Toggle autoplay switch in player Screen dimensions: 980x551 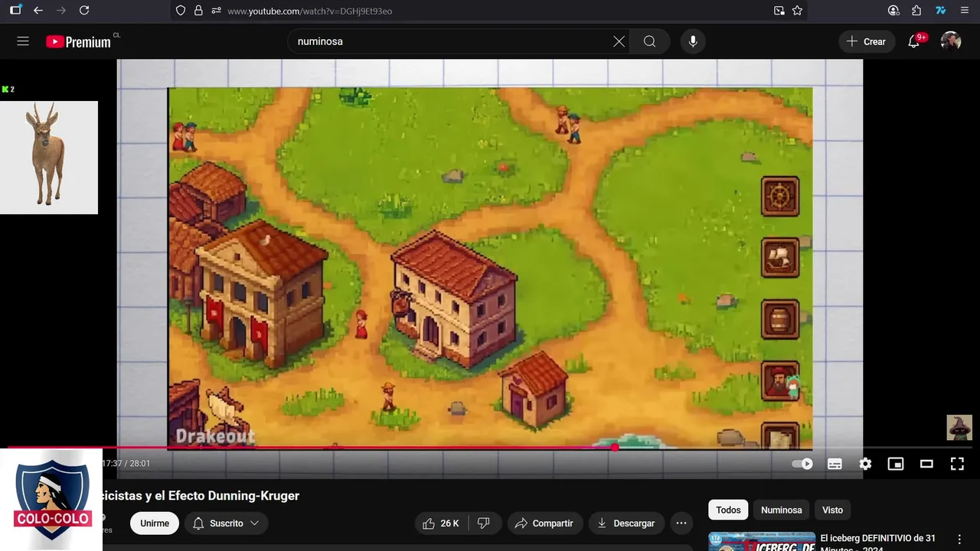(x=802, y=464)
